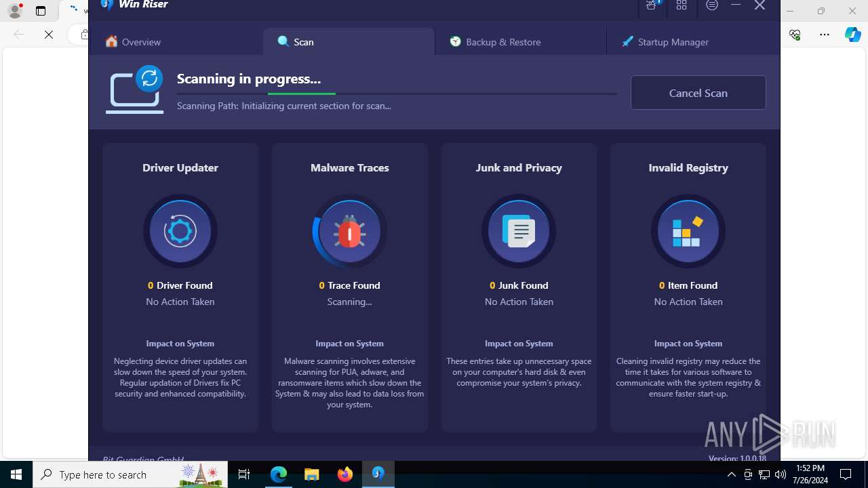The height and width of the screenshot is (488, 868).
Task: Open the Windows Start menu
Action: [16, 474]
